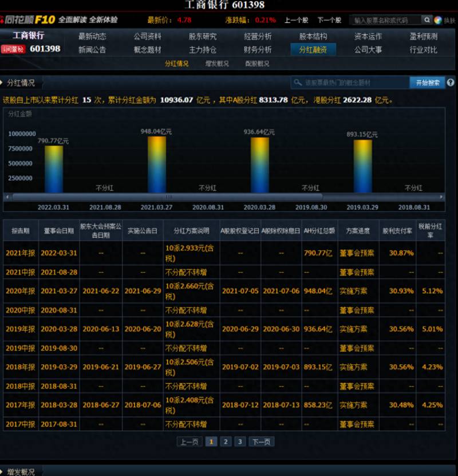Click the 2018-07-13 ex-dividend date cell
This screenshot has width=458, height=476.
coord(281,405)
